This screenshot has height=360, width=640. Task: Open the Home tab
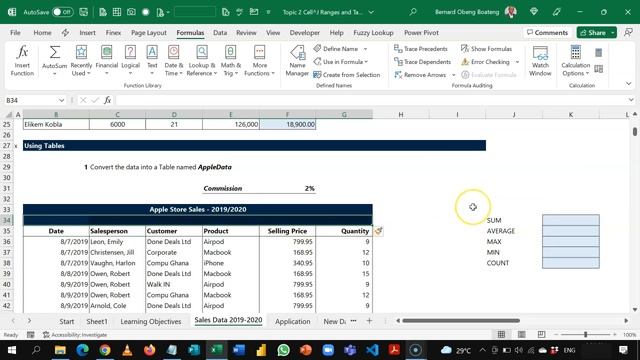(42, 33)
